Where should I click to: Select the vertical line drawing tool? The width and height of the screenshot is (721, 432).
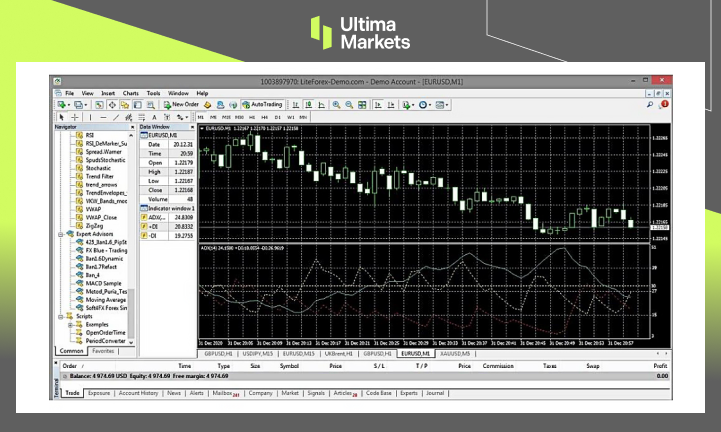[90, 117]
